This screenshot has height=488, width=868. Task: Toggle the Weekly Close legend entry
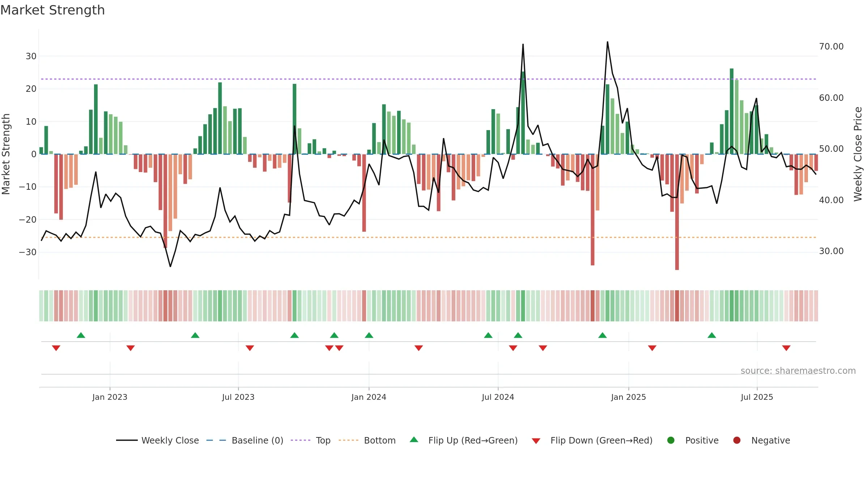pyautogui.click(x=157, y=440)
